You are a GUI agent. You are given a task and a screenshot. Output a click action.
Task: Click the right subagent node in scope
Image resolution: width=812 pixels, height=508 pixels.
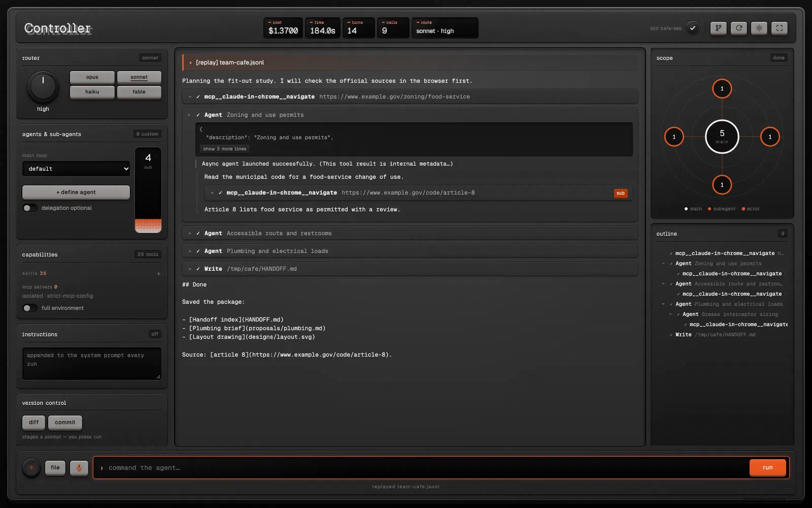[x=770, y=137]
